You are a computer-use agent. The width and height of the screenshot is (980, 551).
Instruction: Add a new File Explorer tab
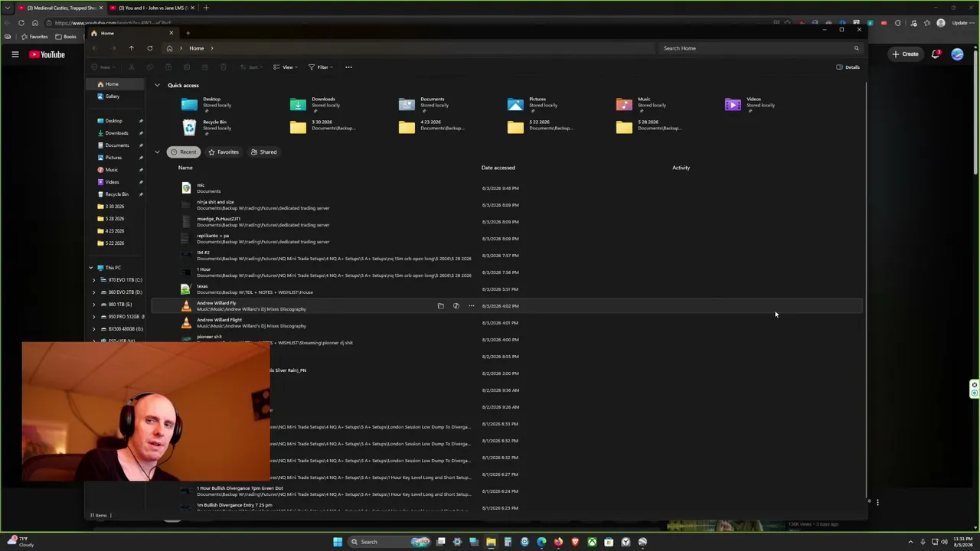(x=188, y=34)
